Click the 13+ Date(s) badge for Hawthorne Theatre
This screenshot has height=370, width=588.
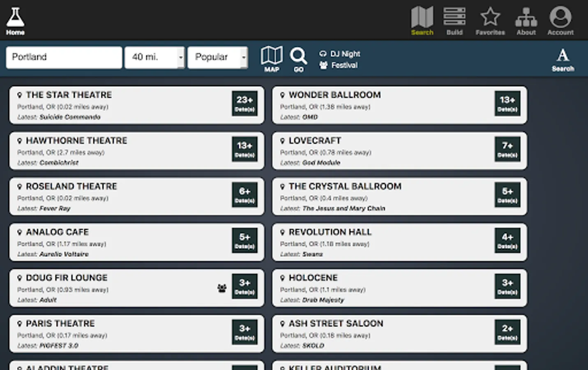point(244,149)
